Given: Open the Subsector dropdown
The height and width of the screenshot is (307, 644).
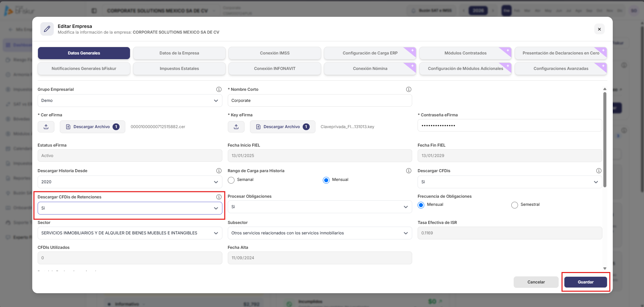Looking at the screenshot, I should pyautogui.click(x=320, y=233).
